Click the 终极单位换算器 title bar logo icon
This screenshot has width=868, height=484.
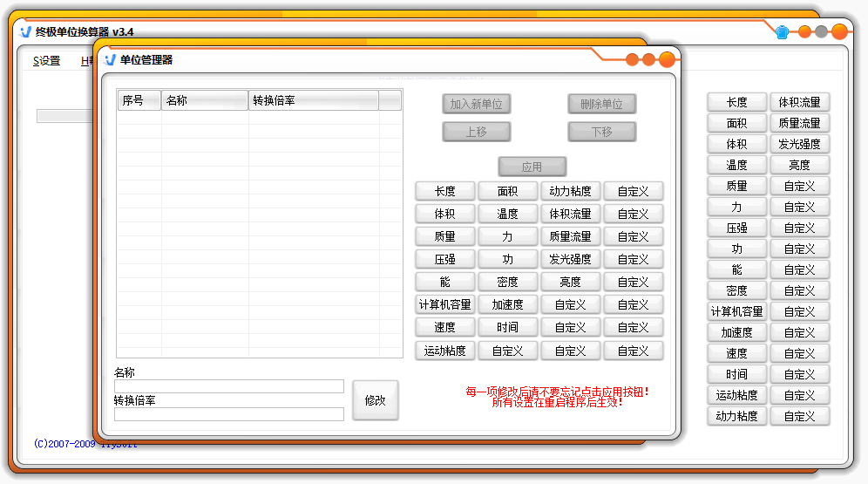(x=25, y=31)
